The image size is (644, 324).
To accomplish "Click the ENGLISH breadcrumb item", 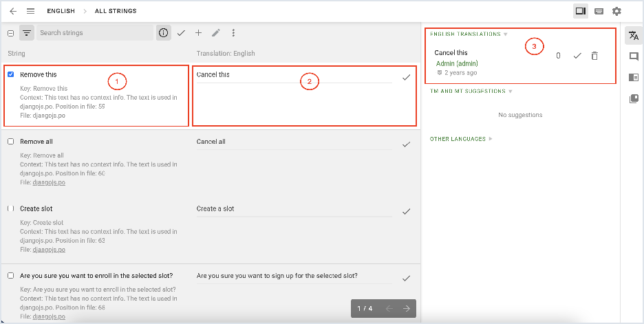I will tap(61, 11).
